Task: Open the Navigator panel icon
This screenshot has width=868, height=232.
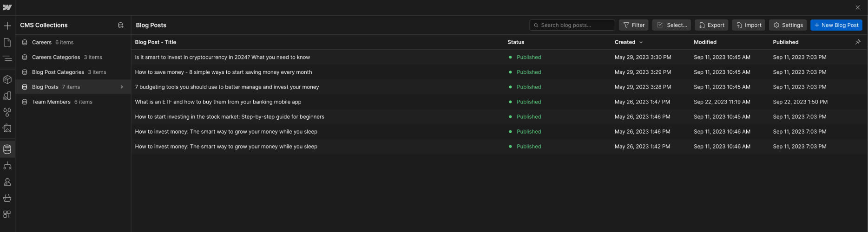Action: 7,58
